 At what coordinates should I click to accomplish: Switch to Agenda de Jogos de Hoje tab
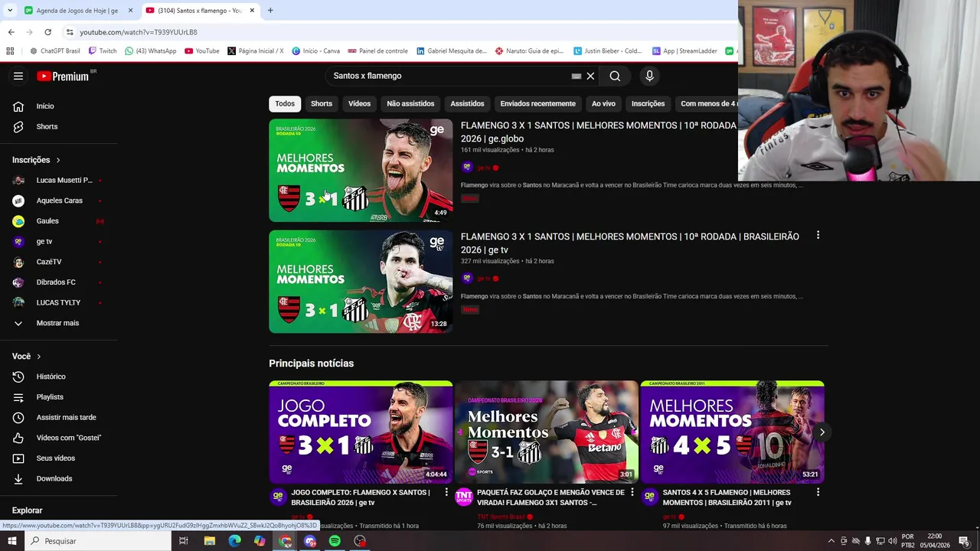(x=77, y=11)
